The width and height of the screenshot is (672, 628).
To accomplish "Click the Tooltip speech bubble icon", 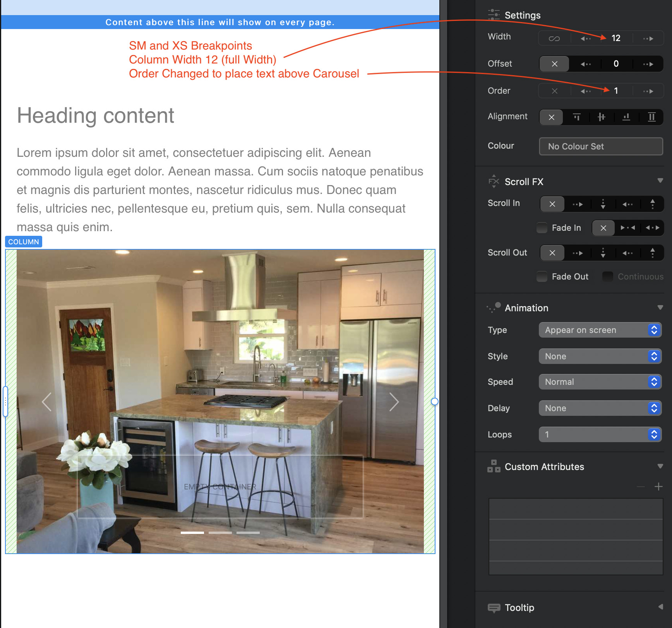I will tap(494, 607).
